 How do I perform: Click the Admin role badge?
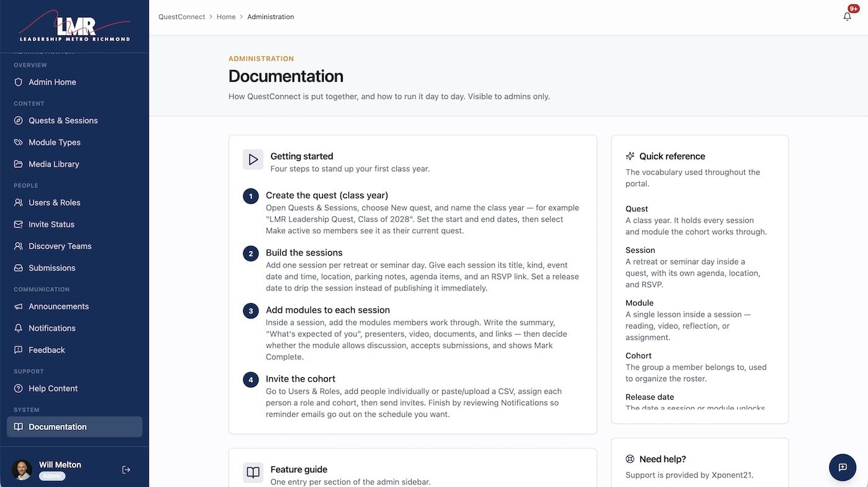point(52,476)
